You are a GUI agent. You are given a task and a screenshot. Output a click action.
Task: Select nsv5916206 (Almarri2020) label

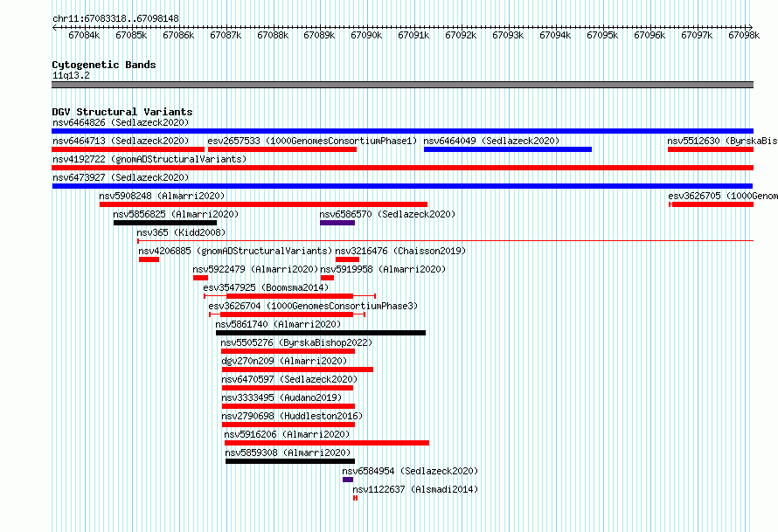[287, 434]
